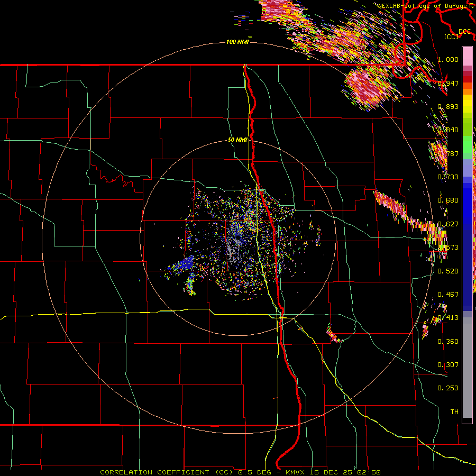Select the 0.307 scale value
The width and height of the screenshot is (476, 476).
448,365
